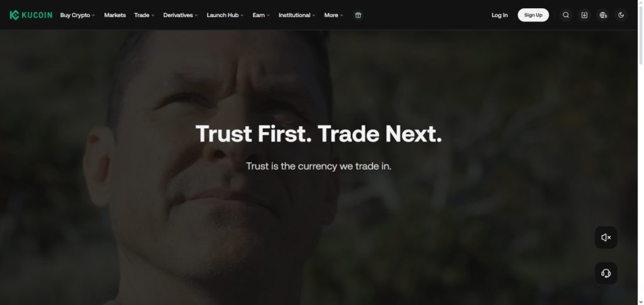644x305 pixels.
Task: Click the Sign Up button
Action: 533,15
